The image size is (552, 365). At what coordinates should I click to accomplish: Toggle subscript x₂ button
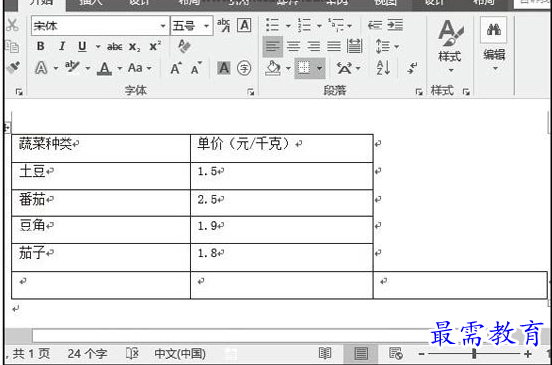(x=134, y=47)
